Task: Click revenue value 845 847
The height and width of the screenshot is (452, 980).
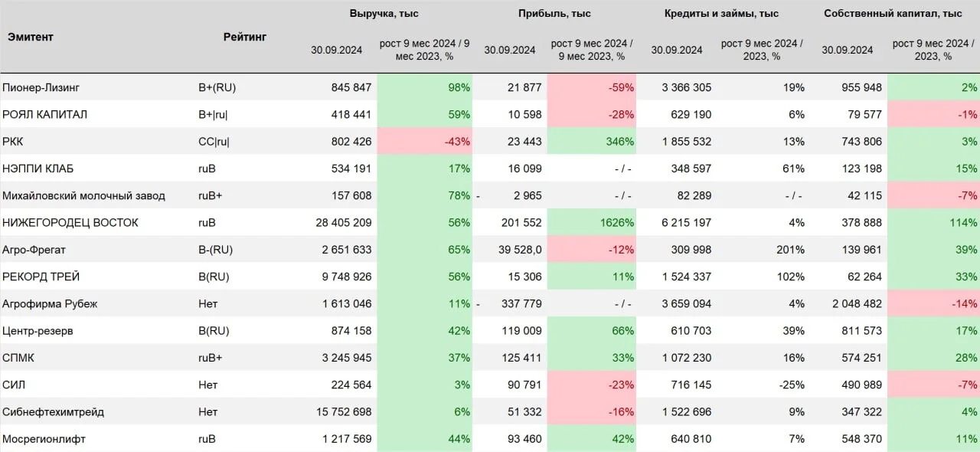Action: [351, 87]
